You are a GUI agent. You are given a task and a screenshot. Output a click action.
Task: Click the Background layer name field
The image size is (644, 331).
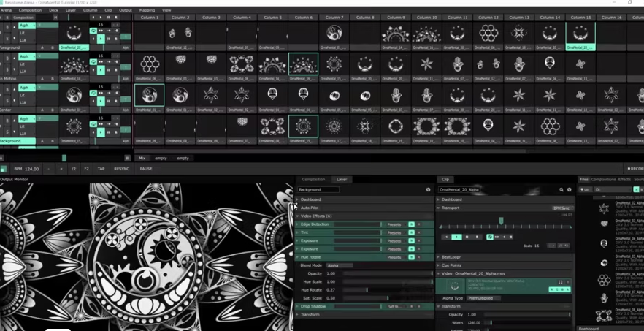pyautogui.click(x=318, y=189)
